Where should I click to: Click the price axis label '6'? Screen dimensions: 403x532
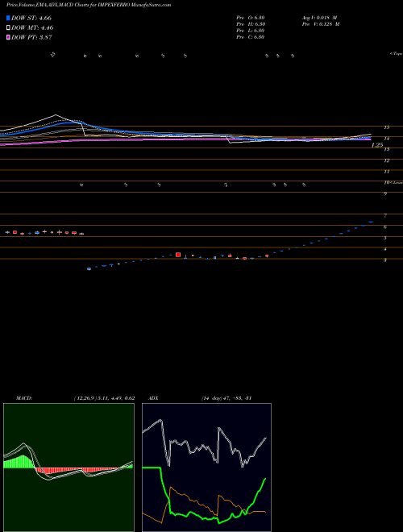385,227
